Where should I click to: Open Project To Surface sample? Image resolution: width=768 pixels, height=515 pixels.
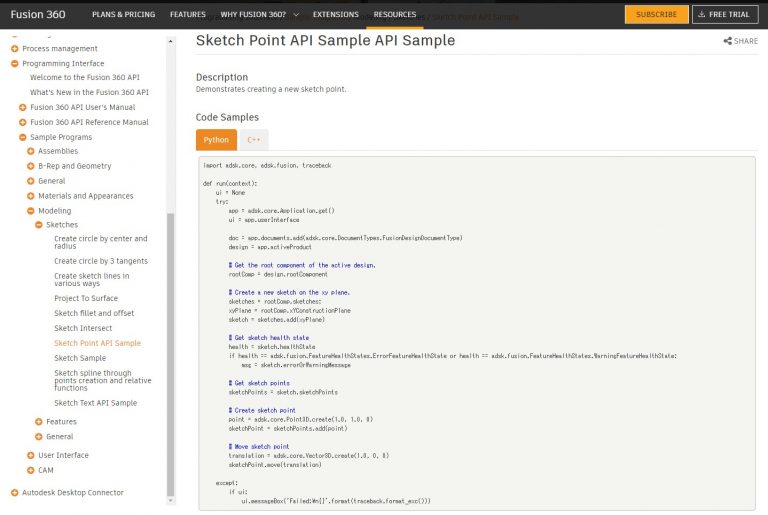[86, 298]
